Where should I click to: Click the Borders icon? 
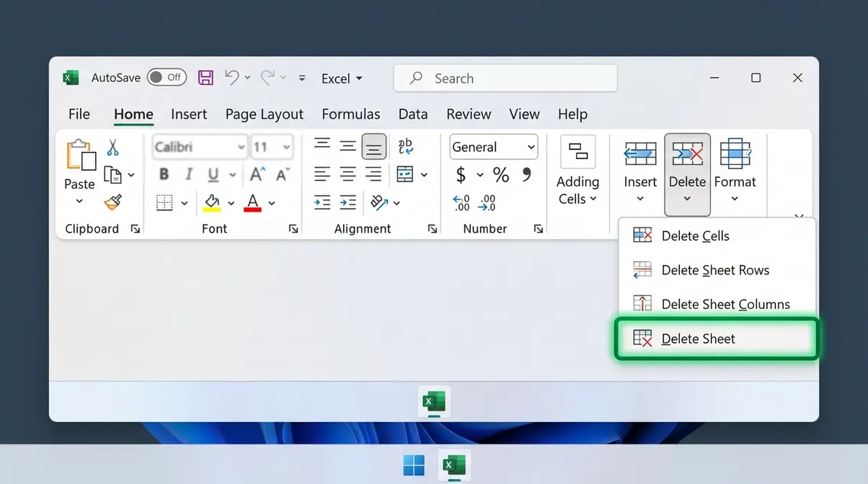coord(165,203)
